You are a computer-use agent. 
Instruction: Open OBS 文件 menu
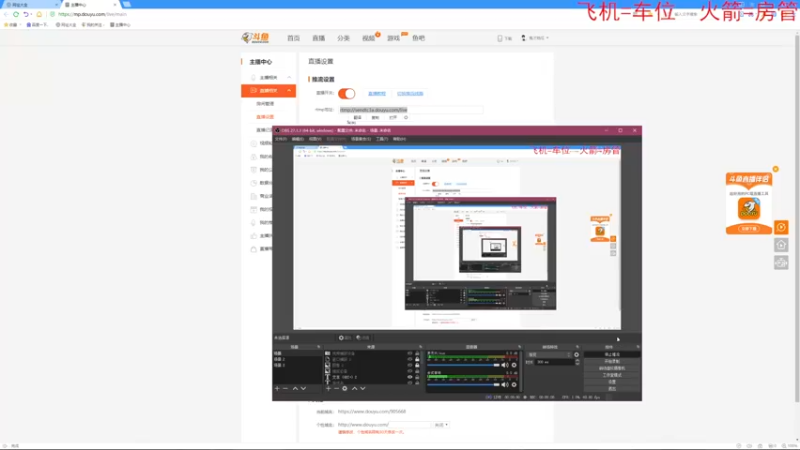pos(281,139)
